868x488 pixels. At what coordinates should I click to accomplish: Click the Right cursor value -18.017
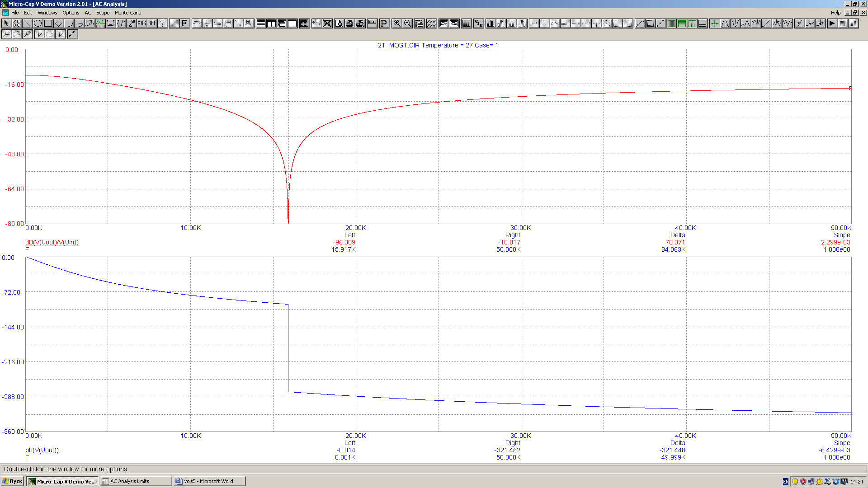[x=509, y=243]
